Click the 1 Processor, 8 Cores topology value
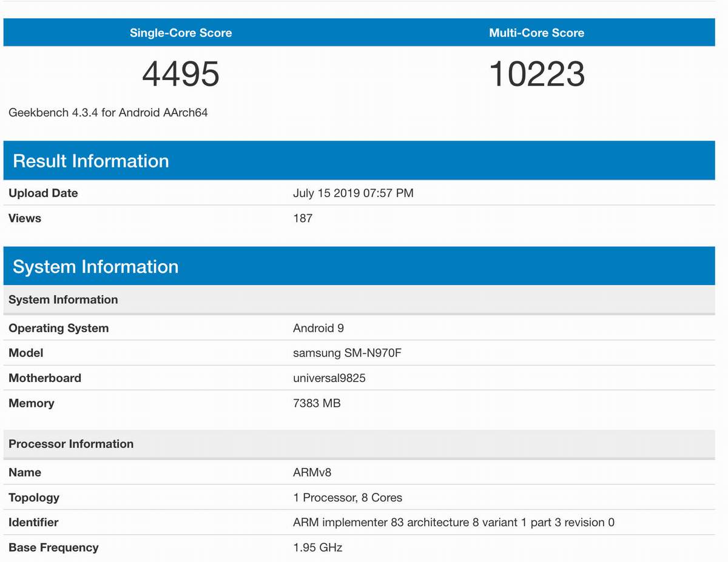Image resolution: width=728 pixels, height=562 pixels. [347, 498]
